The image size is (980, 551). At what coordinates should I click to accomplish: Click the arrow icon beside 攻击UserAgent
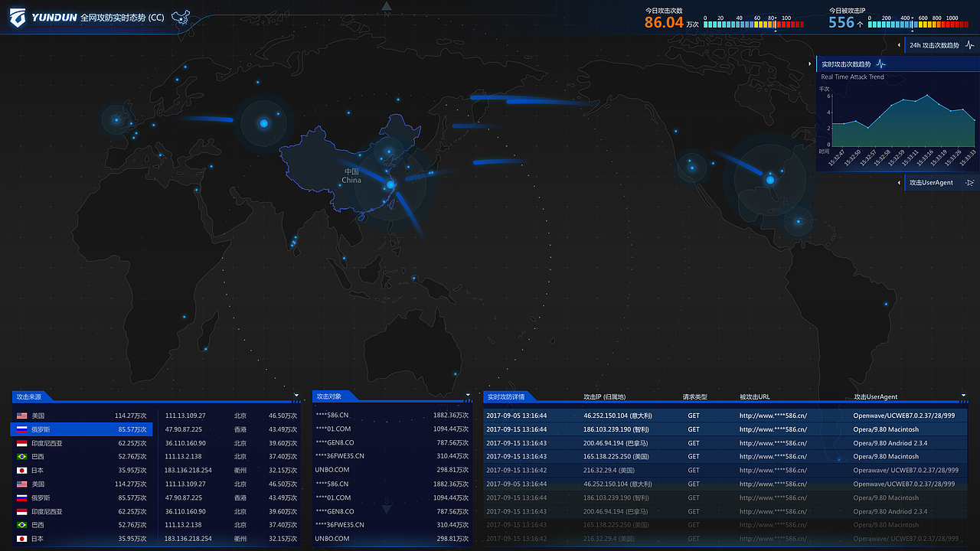(970, 183)
